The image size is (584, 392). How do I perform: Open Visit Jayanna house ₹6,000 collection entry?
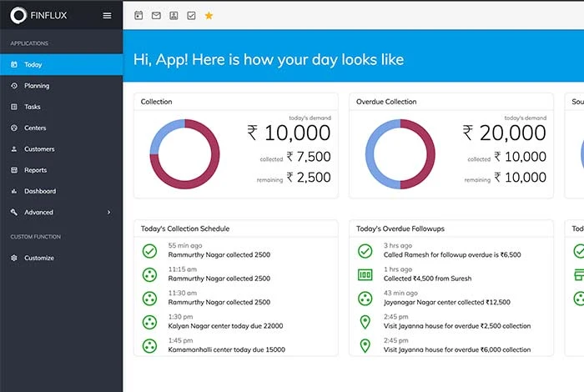tap(457, 349)
